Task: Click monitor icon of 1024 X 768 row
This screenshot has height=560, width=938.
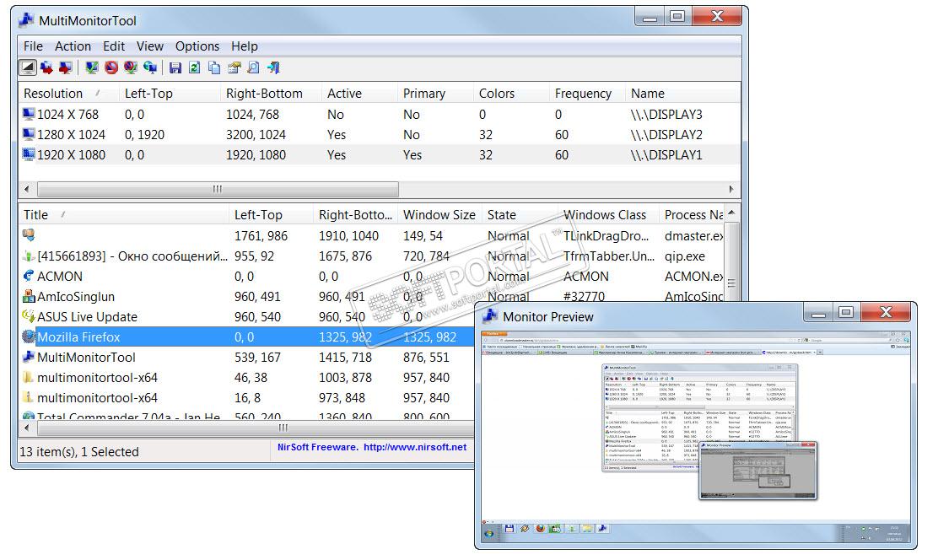Action: (x=28, y=114)
